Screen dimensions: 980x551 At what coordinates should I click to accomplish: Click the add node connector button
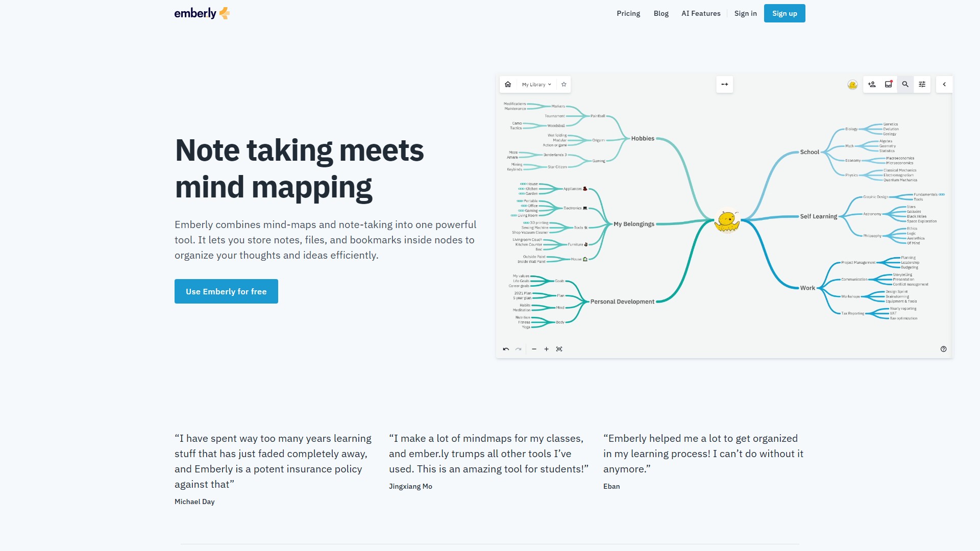(724, 85)
